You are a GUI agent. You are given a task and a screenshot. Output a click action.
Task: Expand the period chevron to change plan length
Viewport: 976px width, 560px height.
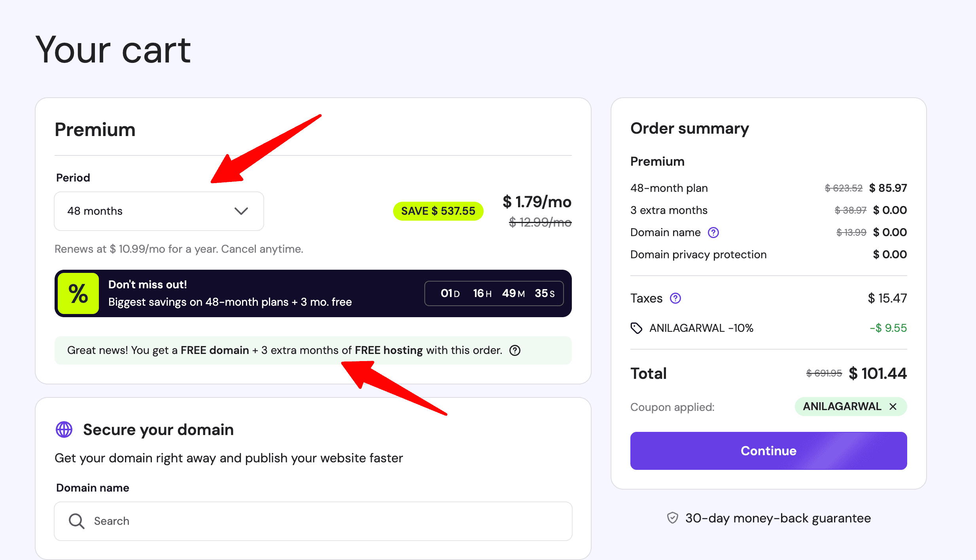(241, 211)
